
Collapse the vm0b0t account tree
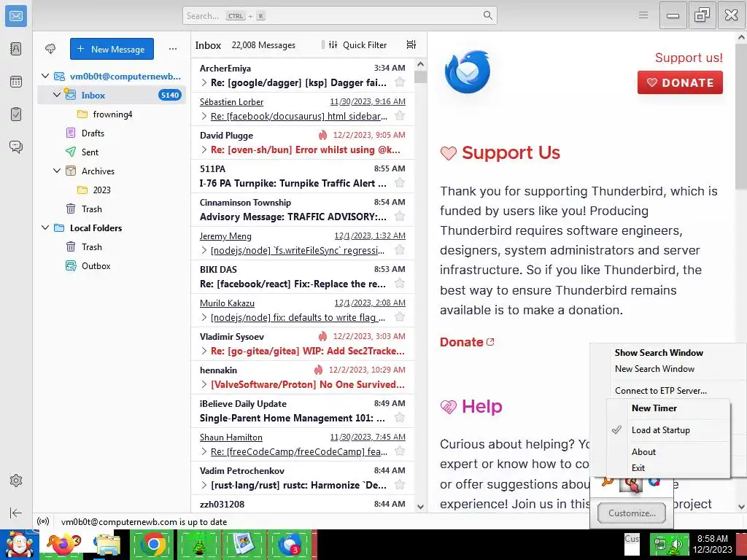[45, 76]
